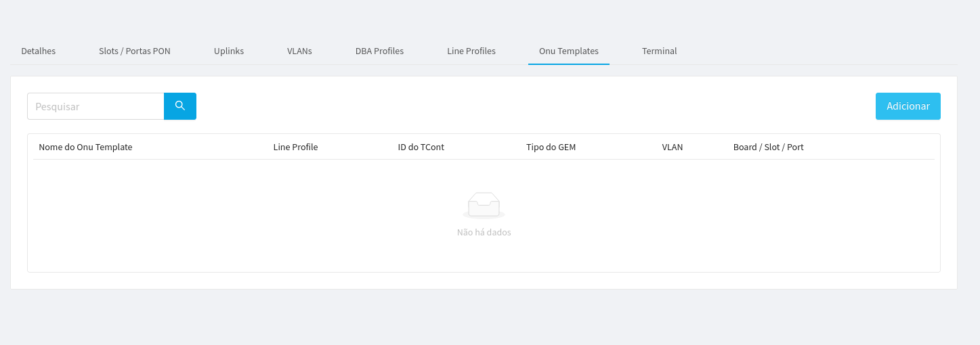Open the Terminal tab

pyautogui.click(x=659, y=51)
